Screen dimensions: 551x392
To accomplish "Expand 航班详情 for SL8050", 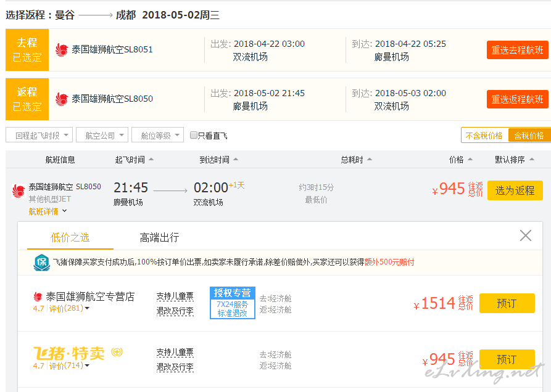I will (x=48, y=211).
